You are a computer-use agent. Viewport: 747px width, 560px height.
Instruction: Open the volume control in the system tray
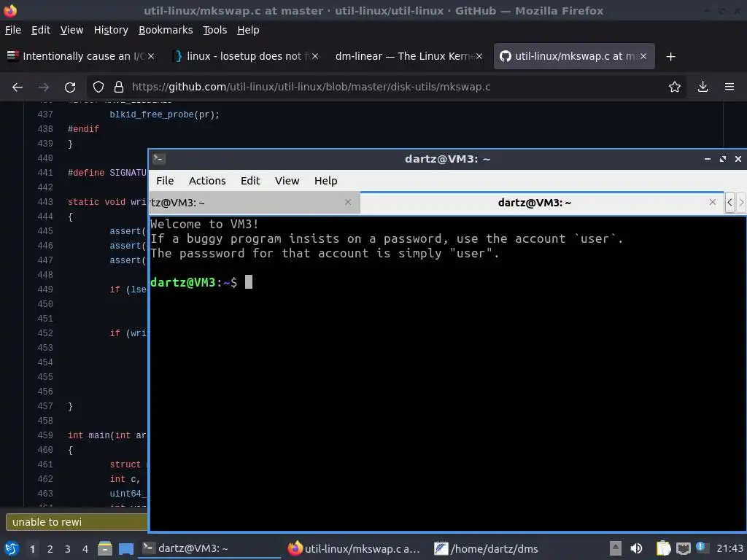[x=636, y=548]
